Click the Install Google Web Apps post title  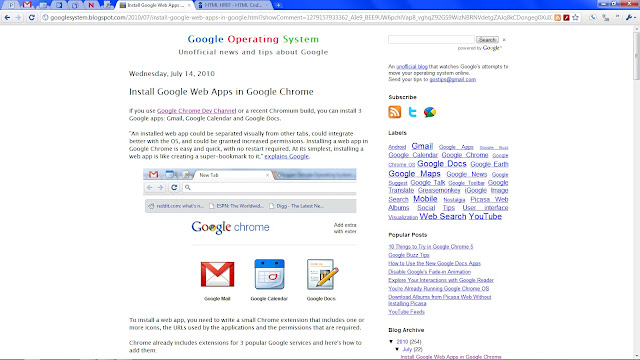[x=221, y=91]
